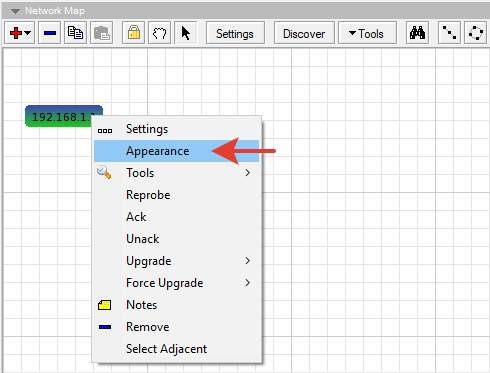Select the 192.168.1 device on the map
Viewport: 490px width, 373px height.
(59, 116)
